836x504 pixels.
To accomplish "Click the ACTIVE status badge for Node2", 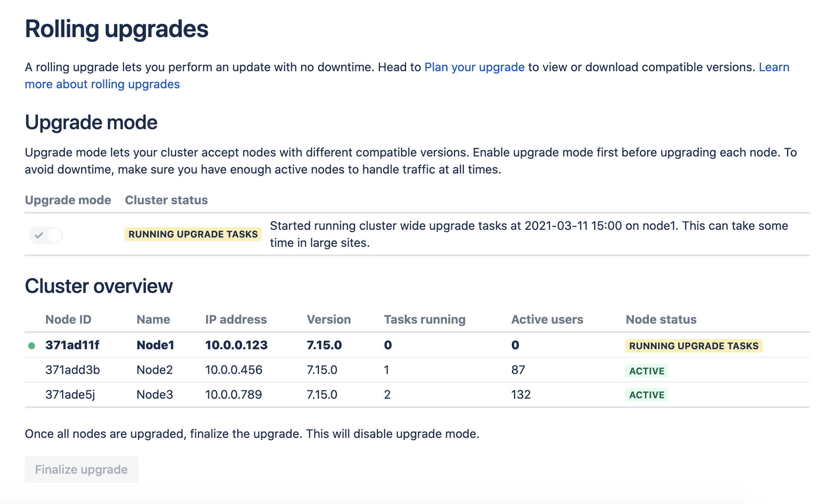I will click(x=647, y=371).
